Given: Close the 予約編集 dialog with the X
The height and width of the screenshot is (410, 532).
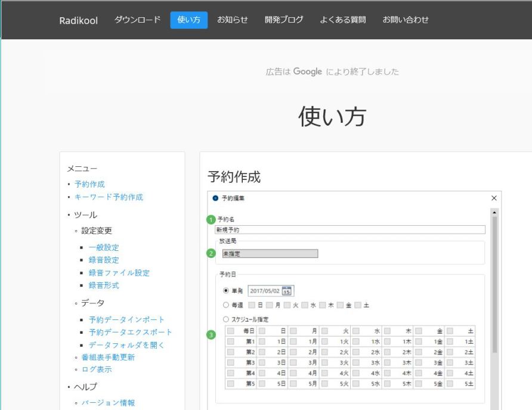Looking at the screenshot, I should (x=494, y=198).
